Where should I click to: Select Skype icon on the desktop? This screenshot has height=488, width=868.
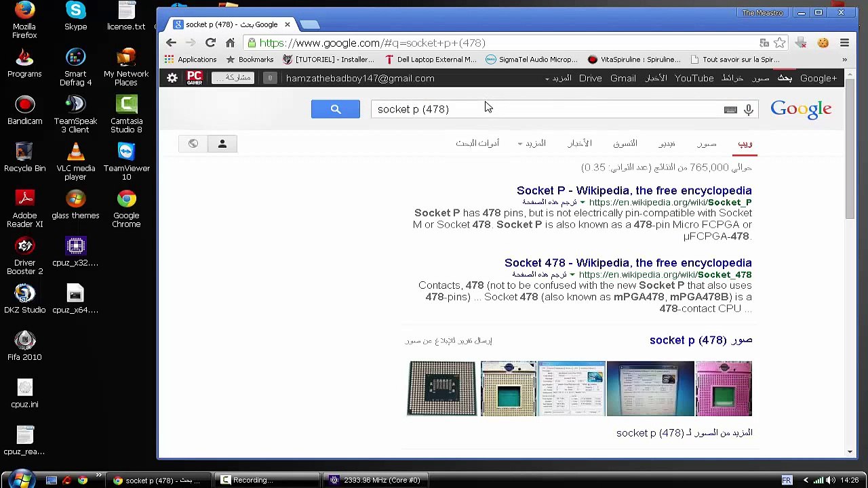click(75, 16)
